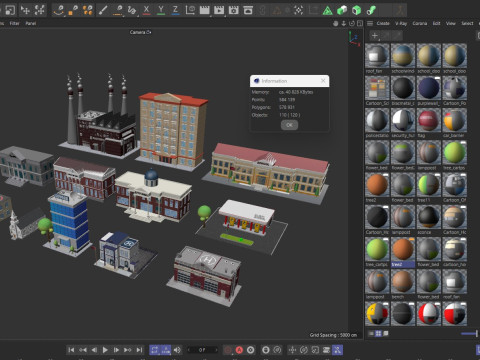Toggle Autokeying red A button

click(x=239, y=350)
